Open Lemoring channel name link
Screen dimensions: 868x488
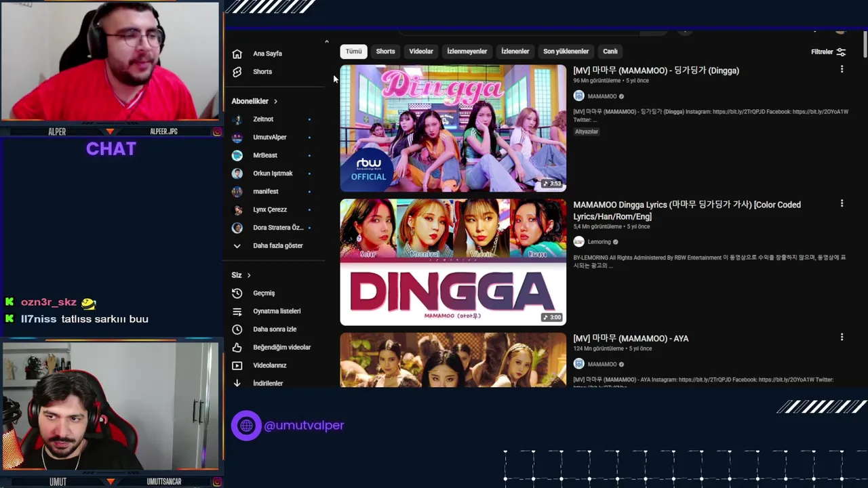click(599, 242)
